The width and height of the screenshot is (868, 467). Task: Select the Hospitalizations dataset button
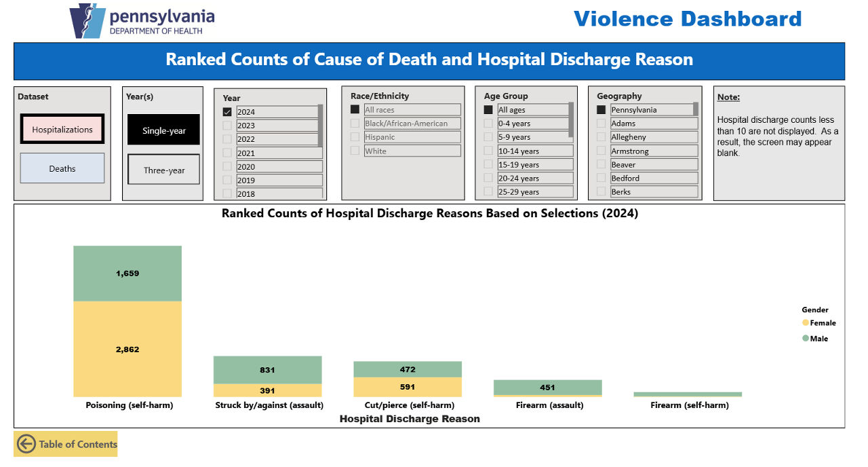(x=62, y=128)
